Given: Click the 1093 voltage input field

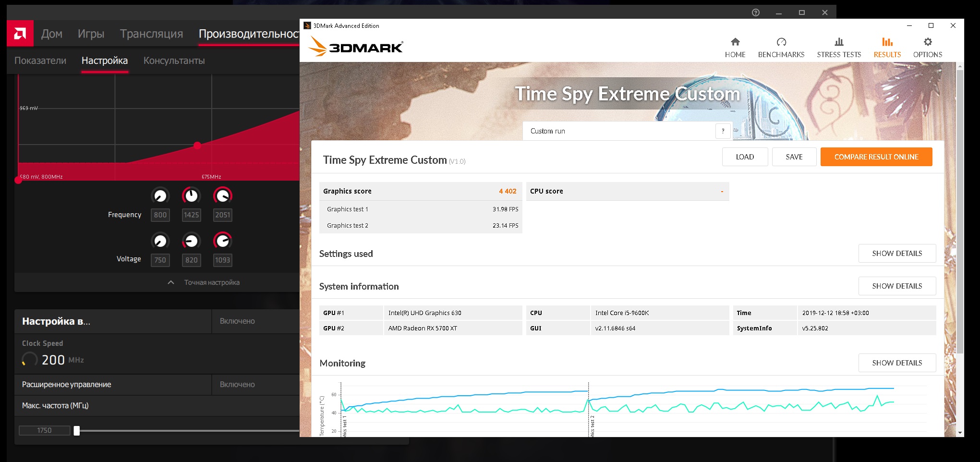Looking at the screenshot, I should pyautogui.click(x=222, y=260).
